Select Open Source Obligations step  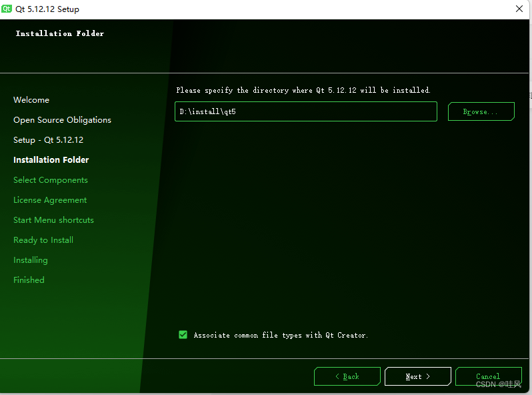pyautogui.click(x=62, y=120)
